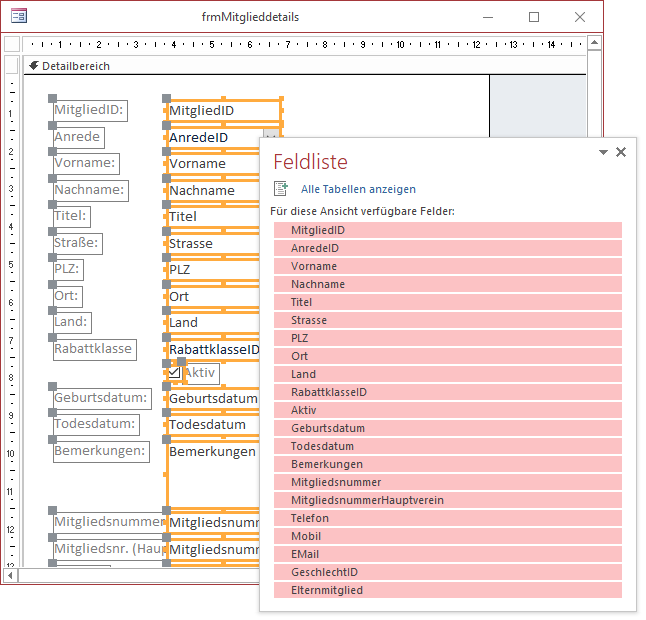Click the Vorname text box in the form
Viewport: 646px width, 620px height.
coord(213,164)
